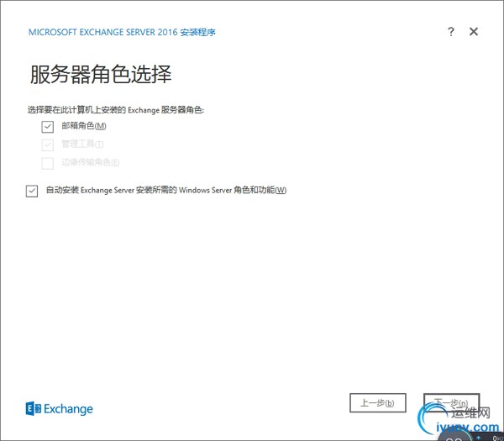The width and height of the screenshot is (504, 441).
Task: Check the 边缘传输角色 checkbox
Action: pyautogui.click(x=48, y=163)
